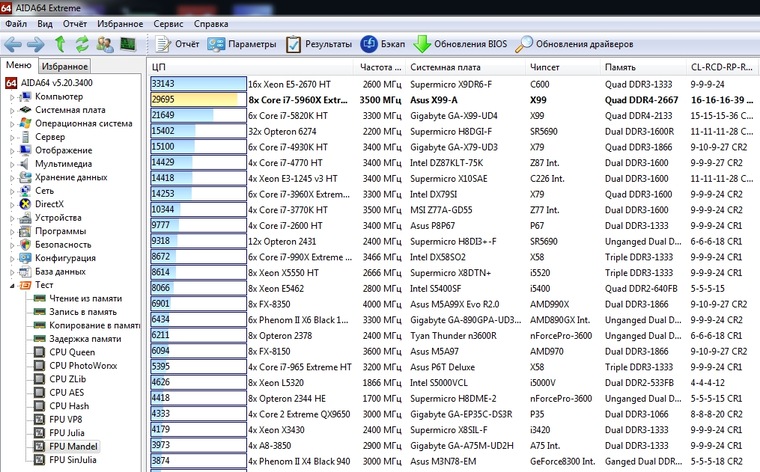Screen dimensions: 760x472
Task: Go up one level with green arrow
Action: (60, 44)
